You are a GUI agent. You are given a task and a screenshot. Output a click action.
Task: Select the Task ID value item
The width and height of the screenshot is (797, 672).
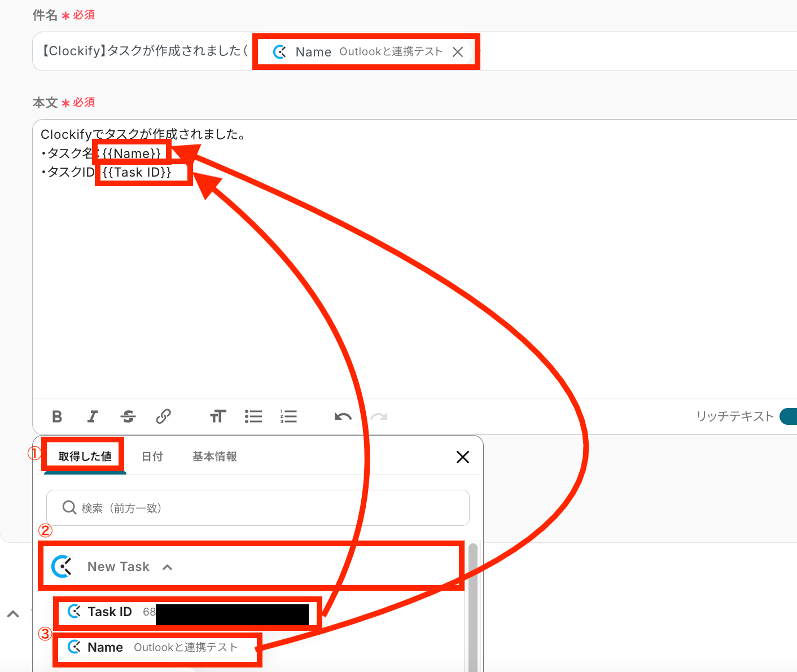(x=188, y=612)
